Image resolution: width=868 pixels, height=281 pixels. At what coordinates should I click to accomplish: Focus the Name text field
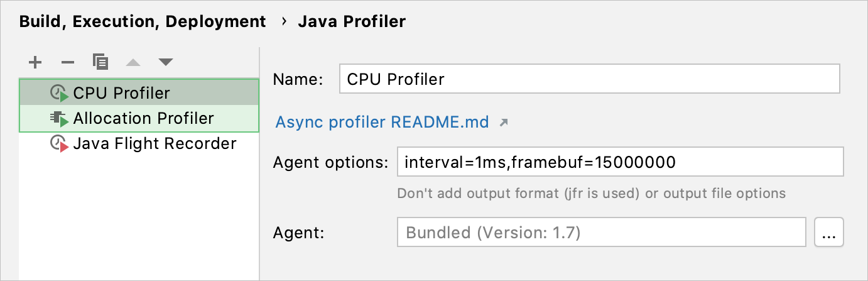(x=589, y=79)
